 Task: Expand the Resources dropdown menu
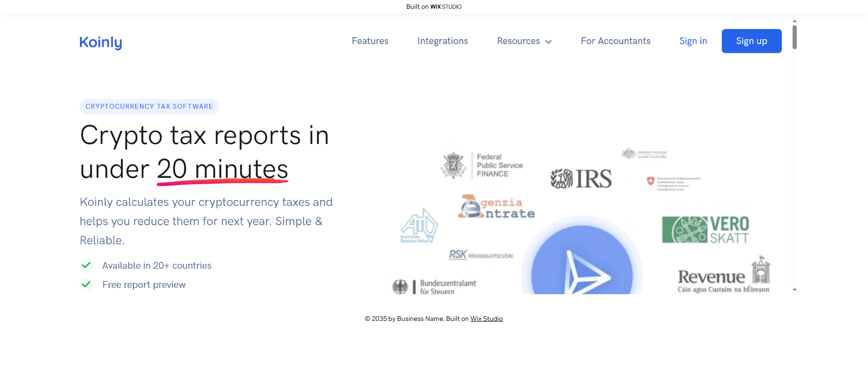pyautogui.click(x=525, y=41)
